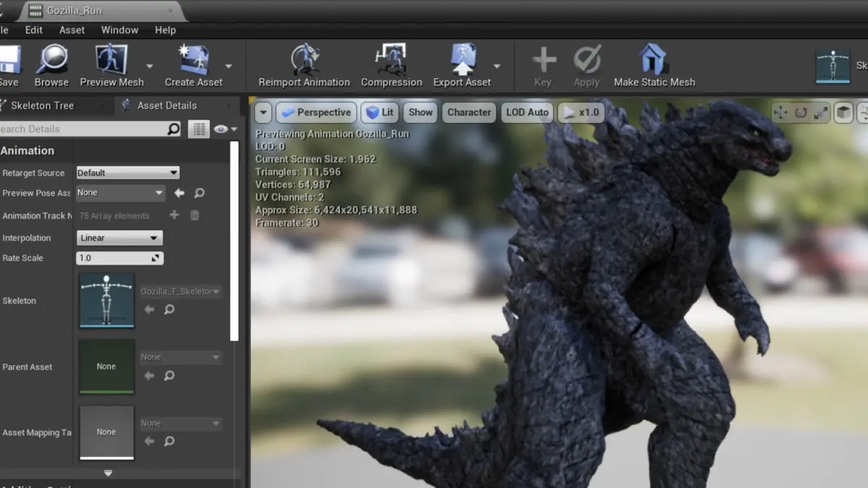Open the Retarget Source Default dropdown

[128, 173]
